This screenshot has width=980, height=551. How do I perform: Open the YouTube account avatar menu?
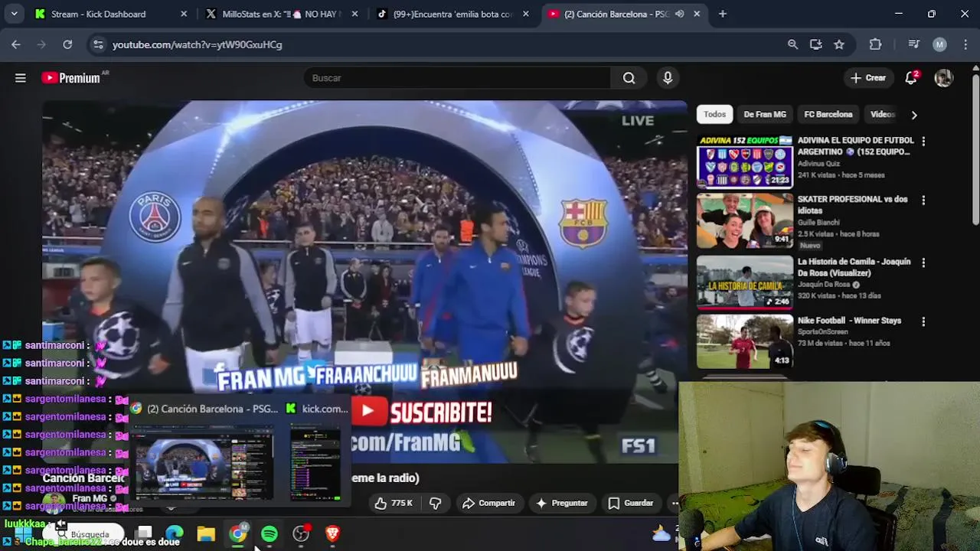(x=943, y=78)
